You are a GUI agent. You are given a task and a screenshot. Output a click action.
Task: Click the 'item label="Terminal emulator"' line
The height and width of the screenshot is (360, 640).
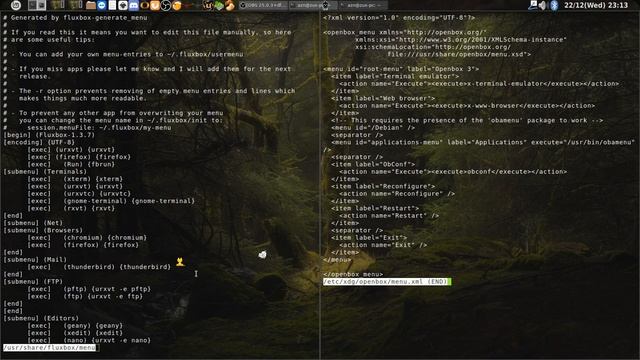[395, 76]
